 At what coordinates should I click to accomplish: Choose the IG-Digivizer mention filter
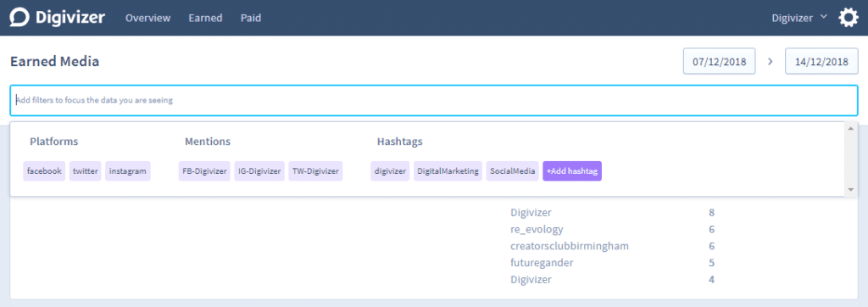tap(259, 171)
